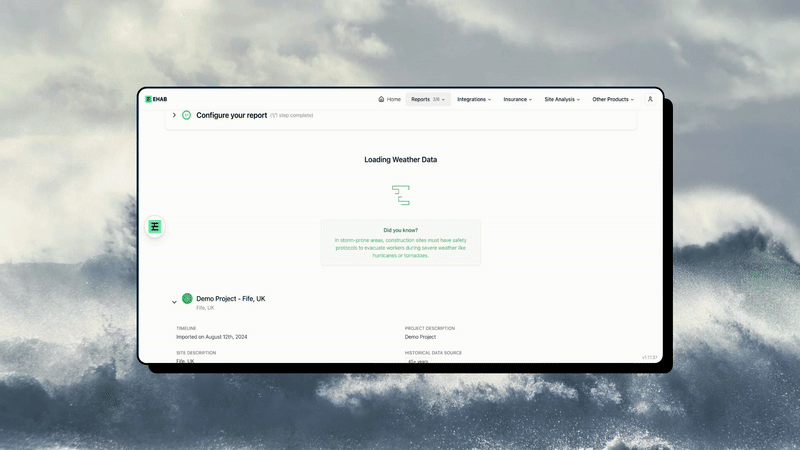Click the Imported on August 12th, 2024 text
Screen dimensions: 800x450
tap(212, 337)
